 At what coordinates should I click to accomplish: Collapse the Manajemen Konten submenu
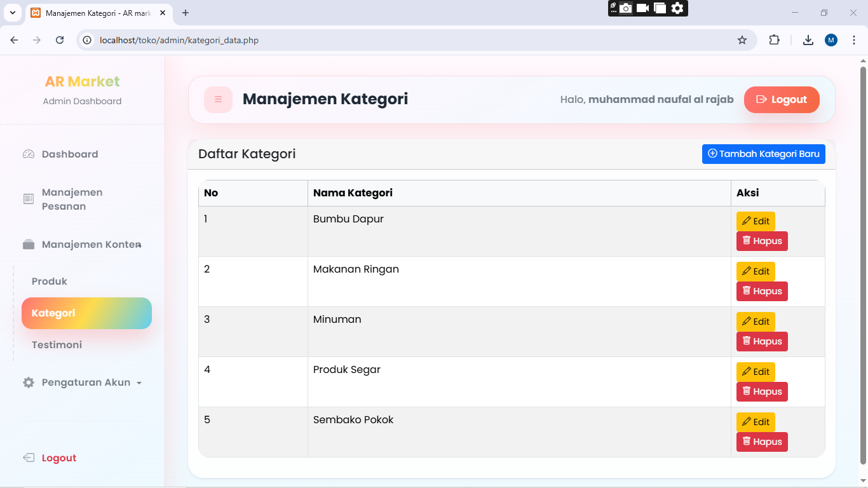coord(91,245)
